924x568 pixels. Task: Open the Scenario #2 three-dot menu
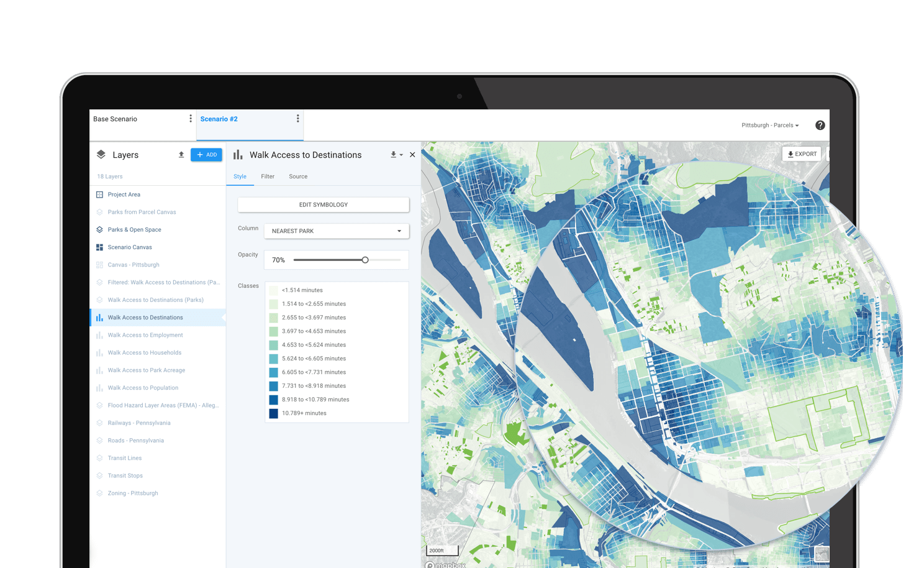click(297, 118)
